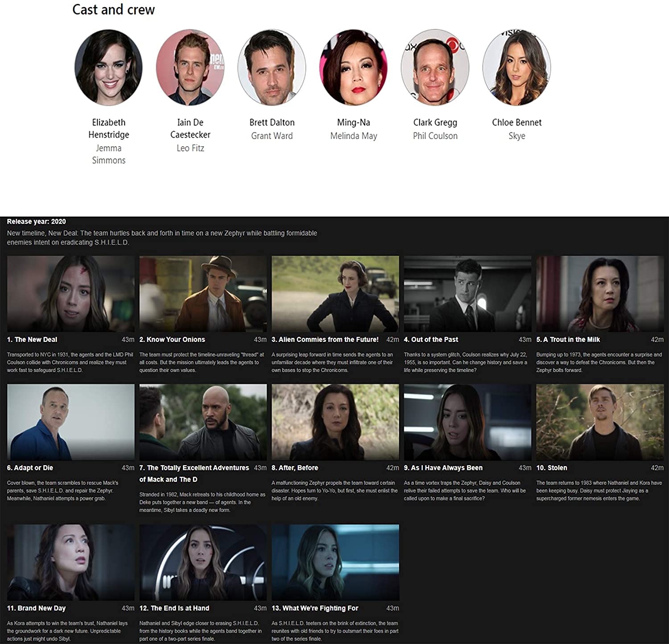Click synopsis 'Bumping up to 1973'

click(x=599, y=362)
